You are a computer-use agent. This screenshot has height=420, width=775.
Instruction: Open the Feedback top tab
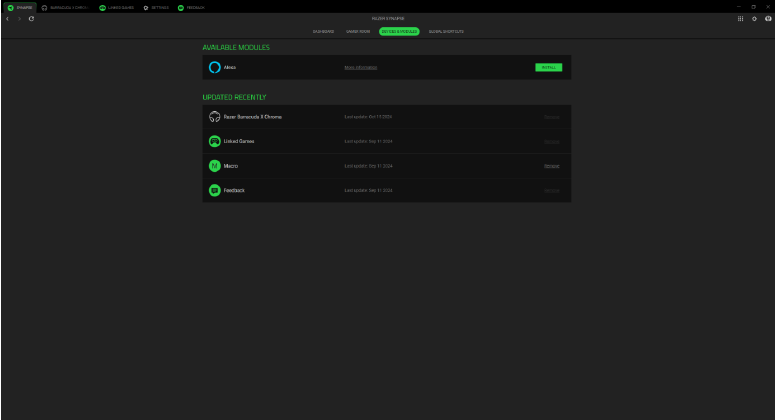click(191, 8)
